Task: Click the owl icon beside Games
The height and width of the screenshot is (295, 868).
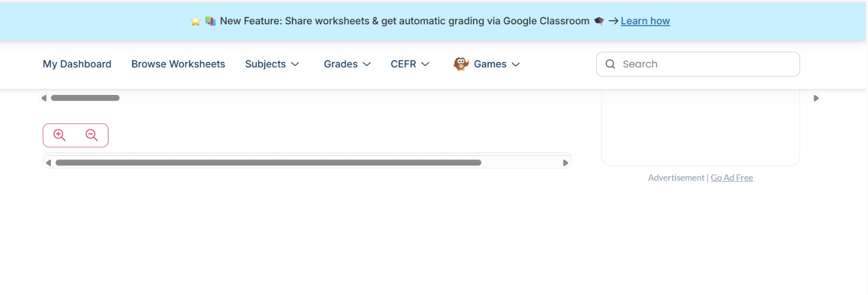Action: click(461, 64)
